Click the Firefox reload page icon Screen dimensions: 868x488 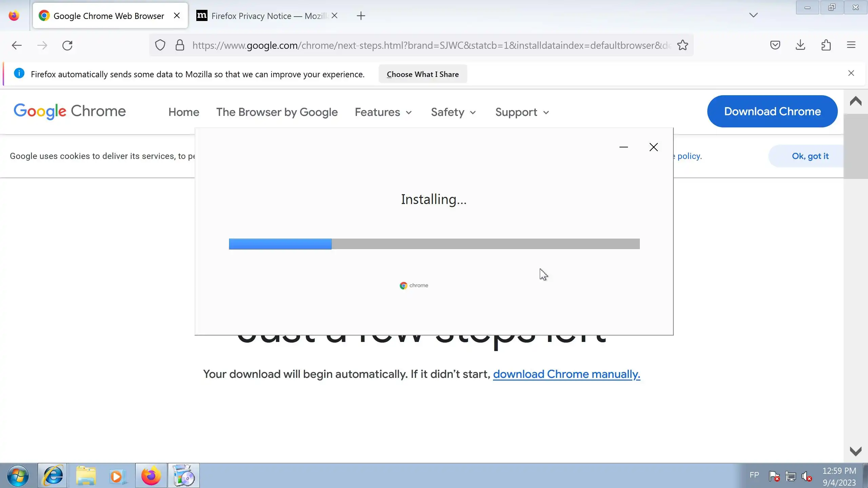pos(67,45)
